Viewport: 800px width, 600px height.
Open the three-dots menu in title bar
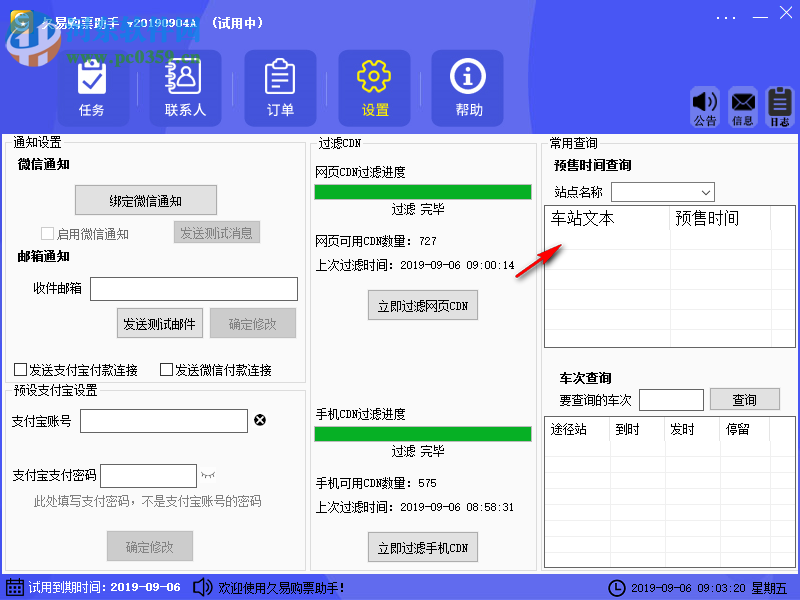(726, 18)
